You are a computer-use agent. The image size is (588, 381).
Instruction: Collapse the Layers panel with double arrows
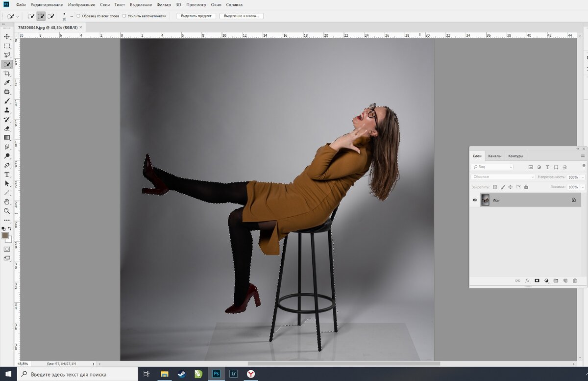[578, 149]
